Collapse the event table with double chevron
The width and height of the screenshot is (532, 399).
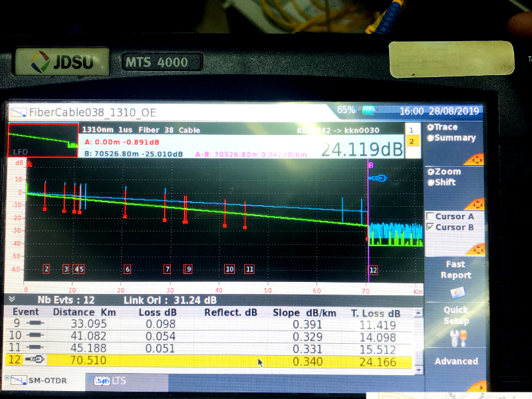tap(12, 299)
